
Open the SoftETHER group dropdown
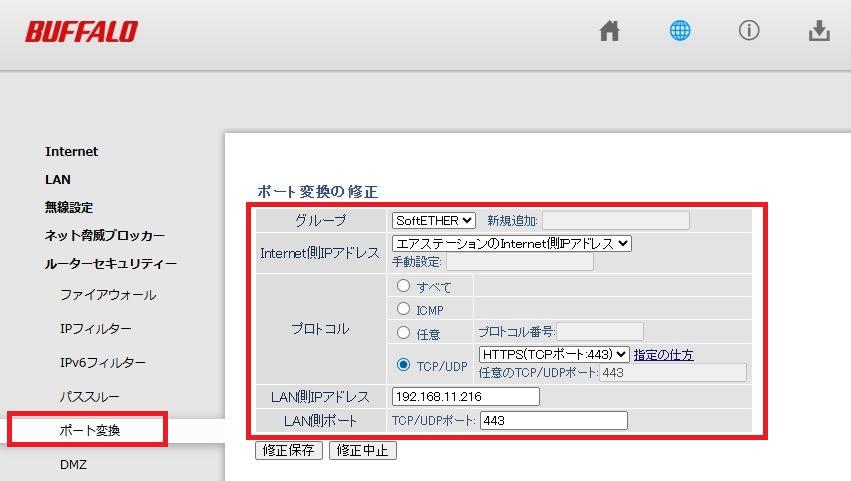point(434,220)
